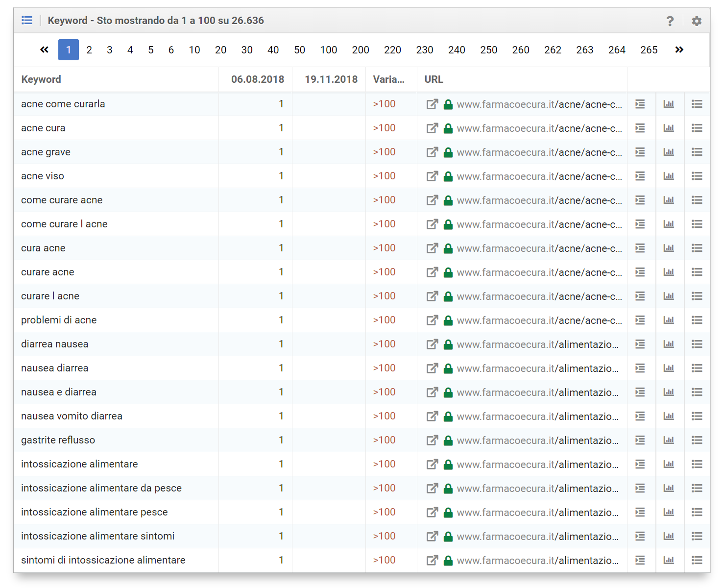This screenshot has width=723, height=588.
Task: Open the list menu icon beside Keyword title
Action: point(27,20)
